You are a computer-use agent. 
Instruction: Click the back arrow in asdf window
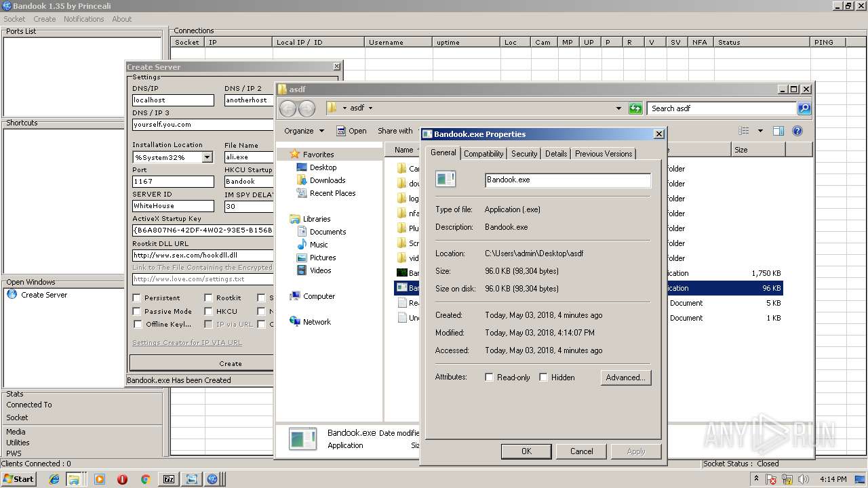click(x=288, y=108)
